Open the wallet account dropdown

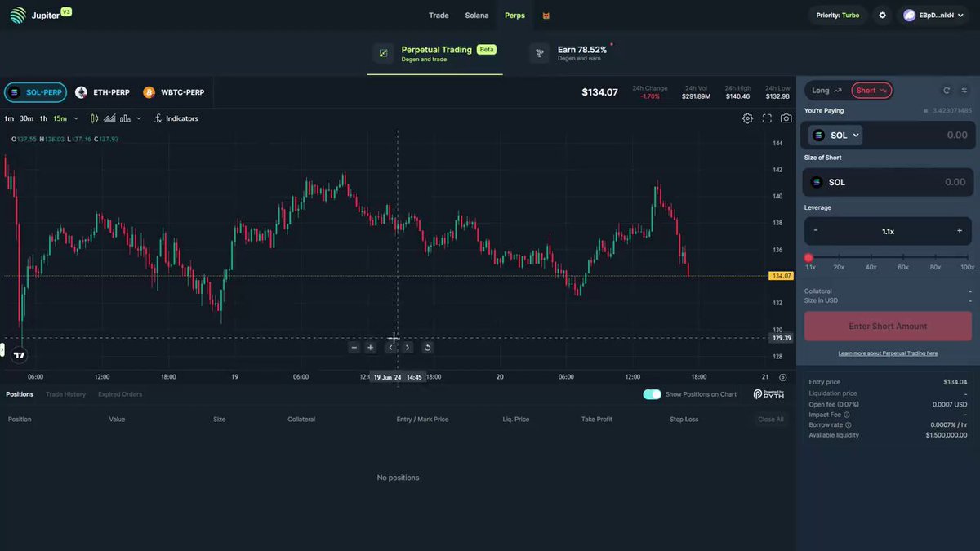(x=933, y=16)
